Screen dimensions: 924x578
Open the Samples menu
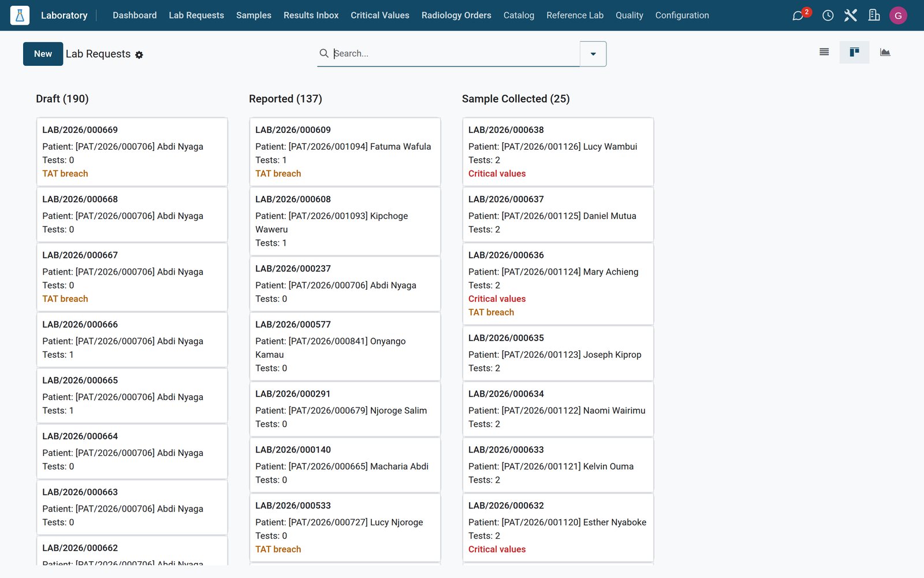[x=254, y=16]
